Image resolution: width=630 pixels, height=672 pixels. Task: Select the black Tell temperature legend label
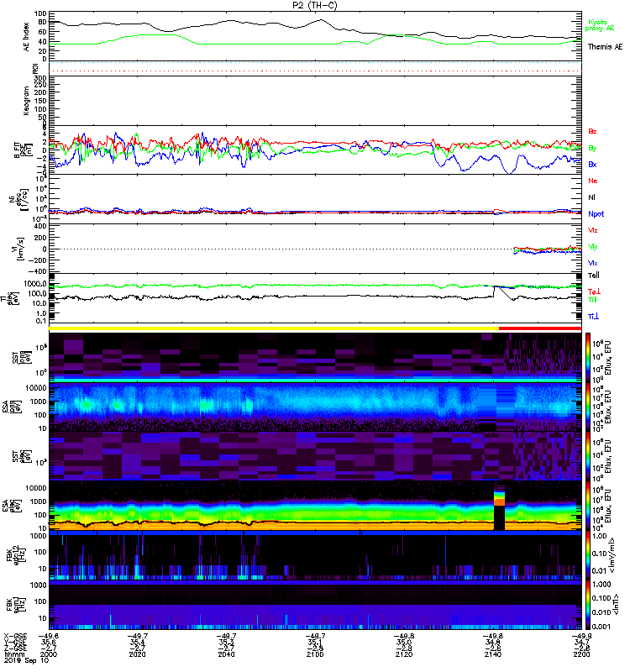coord(593,275)
